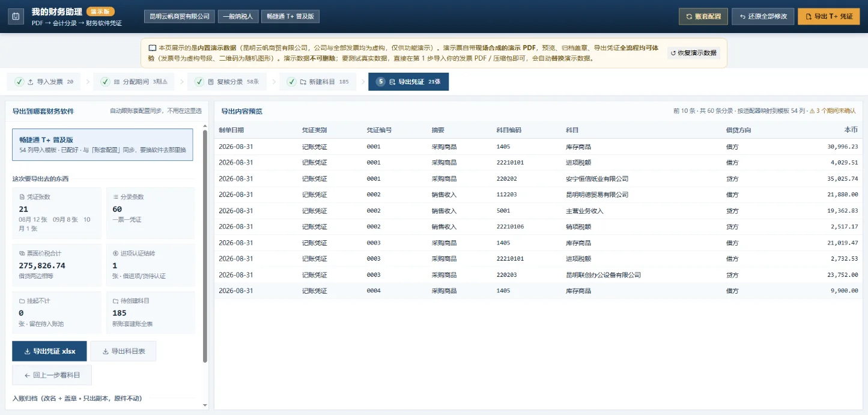Click the left panel scroll down arrow

tap(205, 405)
